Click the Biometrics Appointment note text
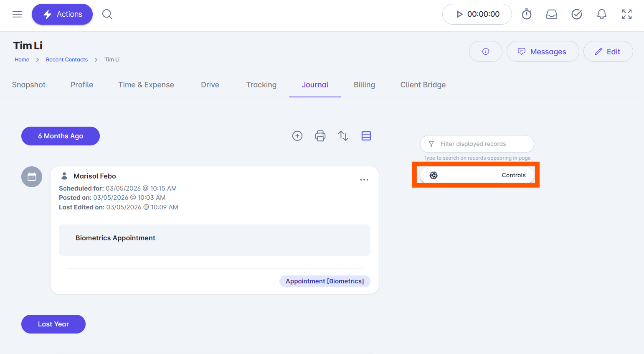644x354 pixels. click(115, 238)
